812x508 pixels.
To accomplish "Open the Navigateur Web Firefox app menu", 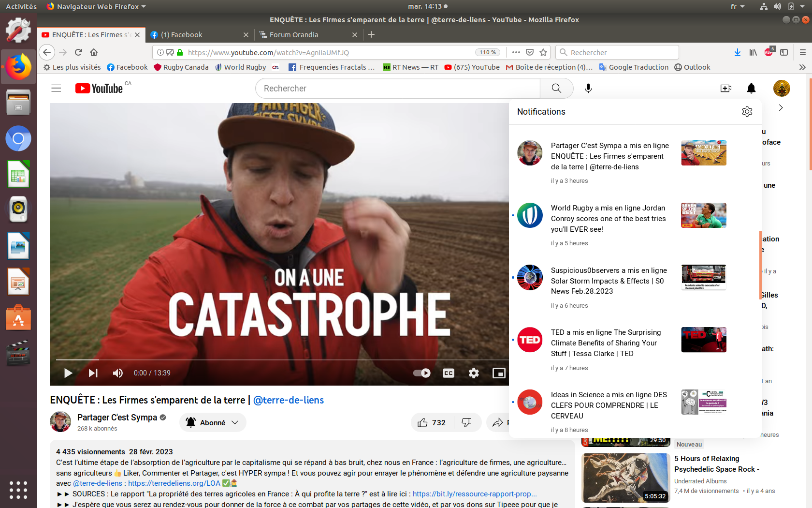I will (97, 6).
